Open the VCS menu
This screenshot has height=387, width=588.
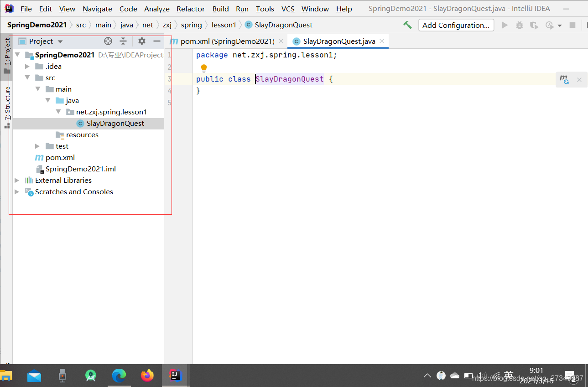[288, 9]
